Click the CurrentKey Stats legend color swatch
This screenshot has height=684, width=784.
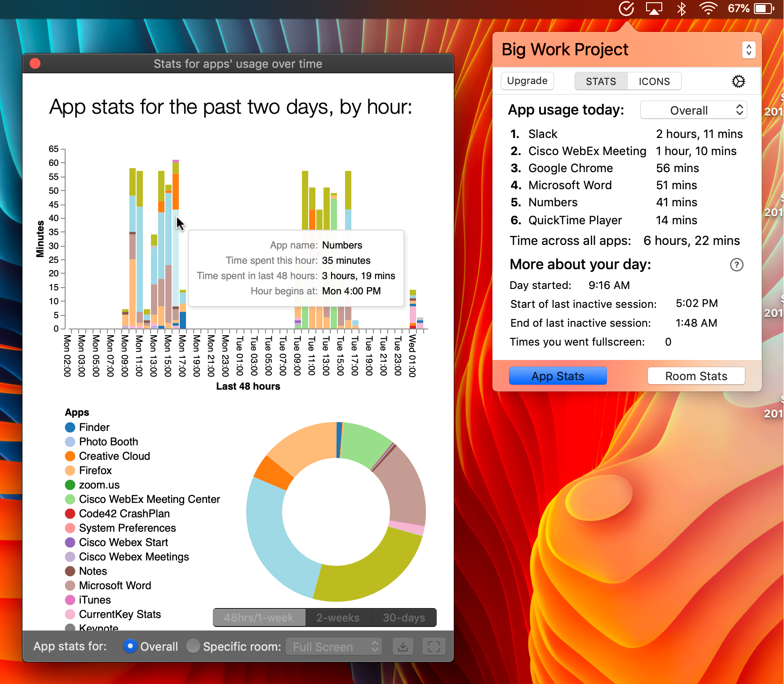pyautogui.click(x=70, y=614)
